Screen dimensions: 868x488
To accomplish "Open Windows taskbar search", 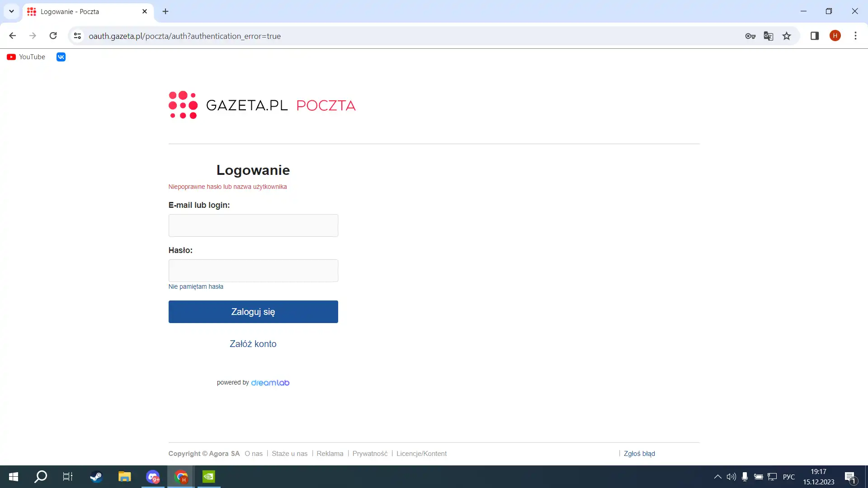I will tap(41, 477).
